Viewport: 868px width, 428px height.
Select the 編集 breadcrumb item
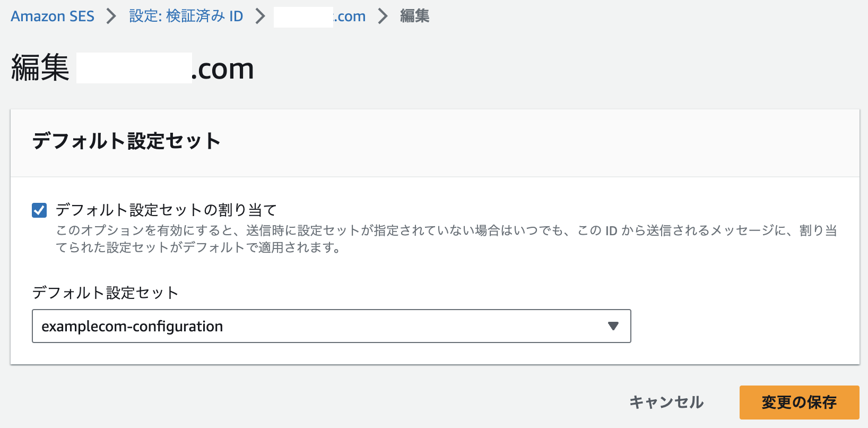click(x=414, y=16)
